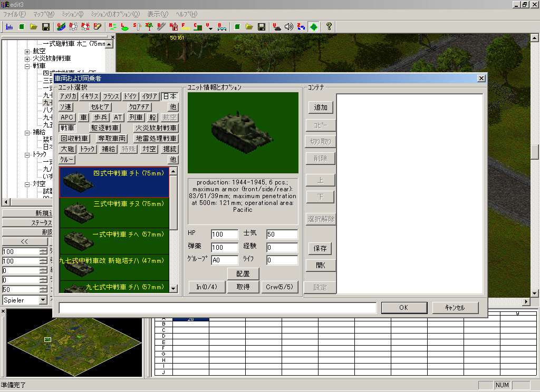Open the 表示(V) menu
This screenshot has width=540, height=392.
pyautogui.click(x=158, y=14)
